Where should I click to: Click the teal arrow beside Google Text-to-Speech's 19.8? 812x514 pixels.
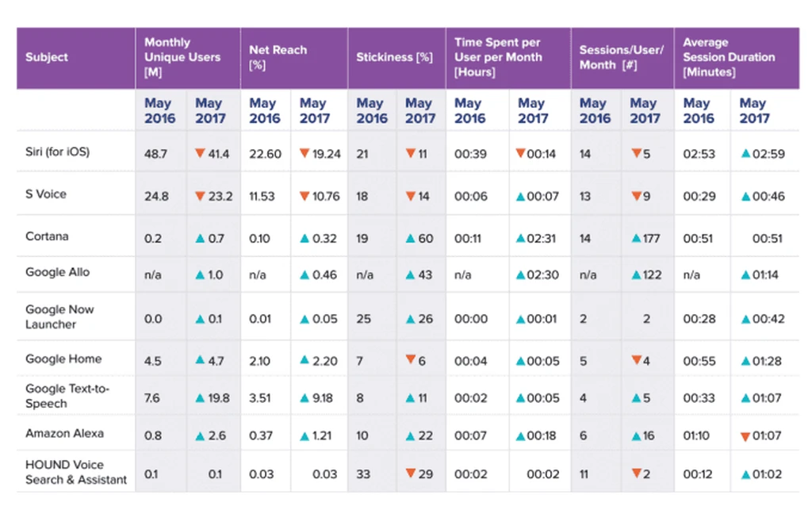(200, 398)
